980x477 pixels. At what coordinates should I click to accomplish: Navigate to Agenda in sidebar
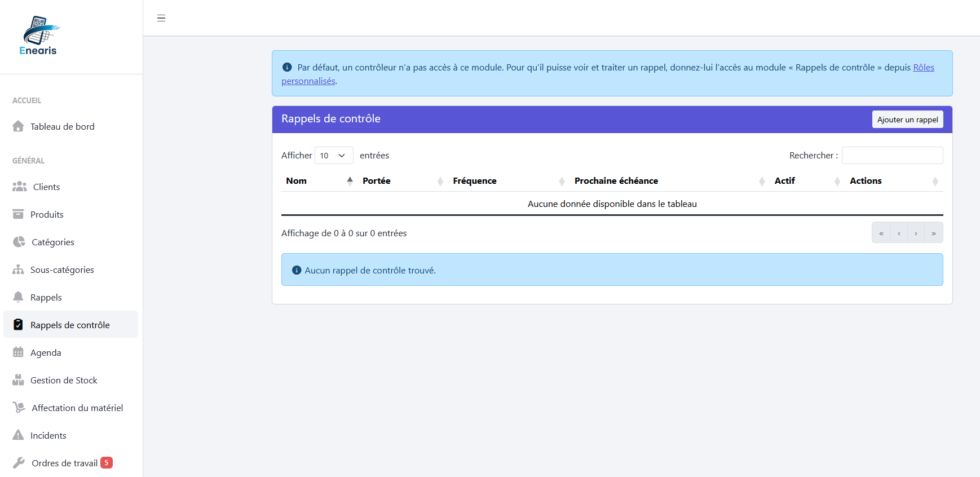(x=70, y=353)
